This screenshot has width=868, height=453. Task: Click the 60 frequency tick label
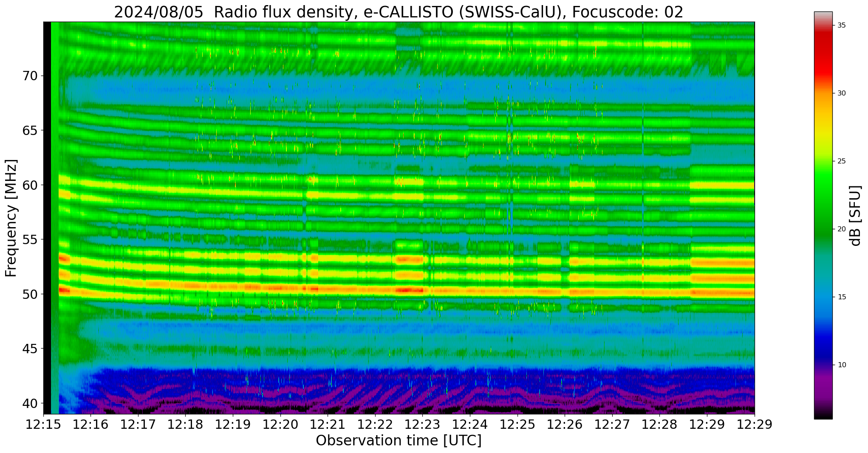pyautogui.click(x=30, y=185)
